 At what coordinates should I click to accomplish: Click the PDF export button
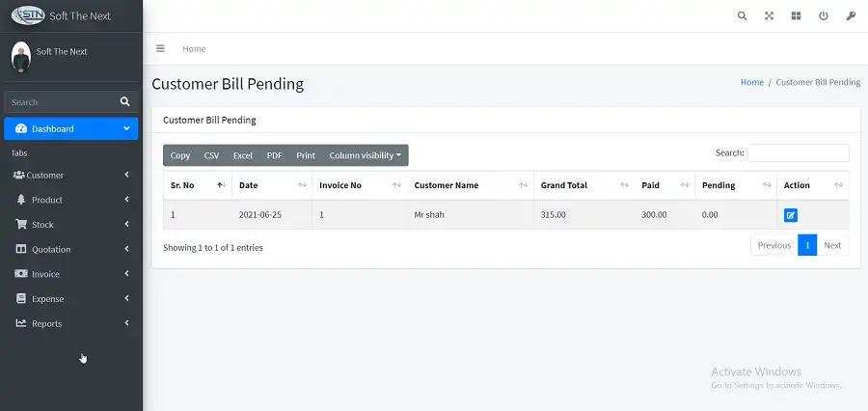pos(274,155)
